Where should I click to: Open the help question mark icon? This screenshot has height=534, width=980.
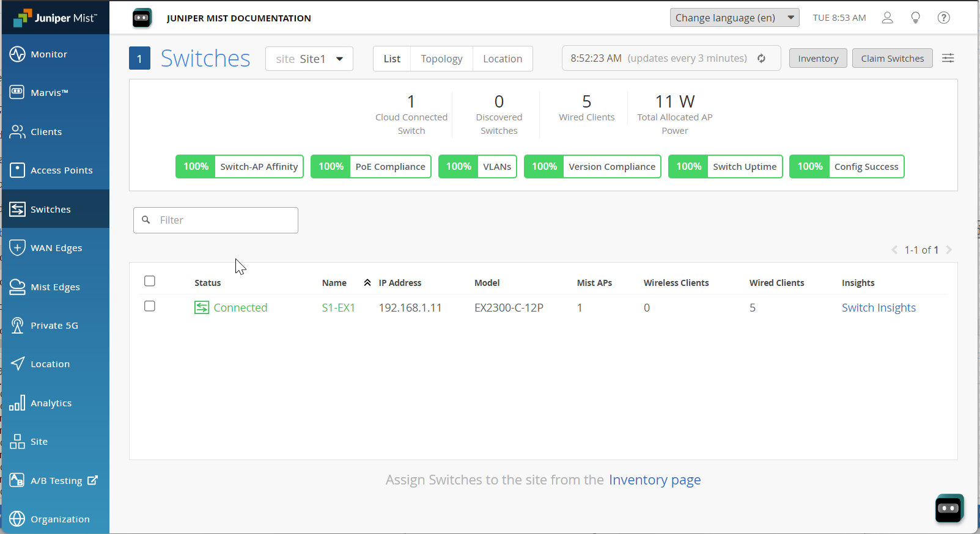(943, 18)
